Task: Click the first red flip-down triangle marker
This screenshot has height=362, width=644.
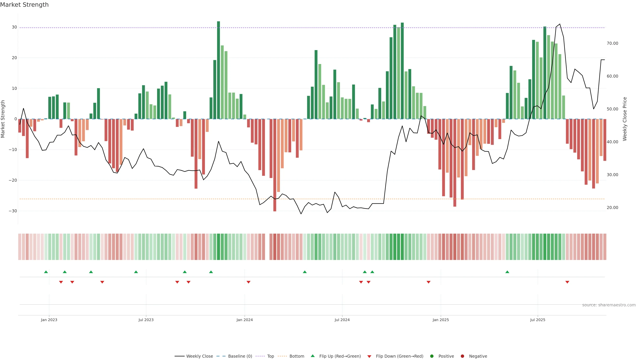Action: point(61,282)
